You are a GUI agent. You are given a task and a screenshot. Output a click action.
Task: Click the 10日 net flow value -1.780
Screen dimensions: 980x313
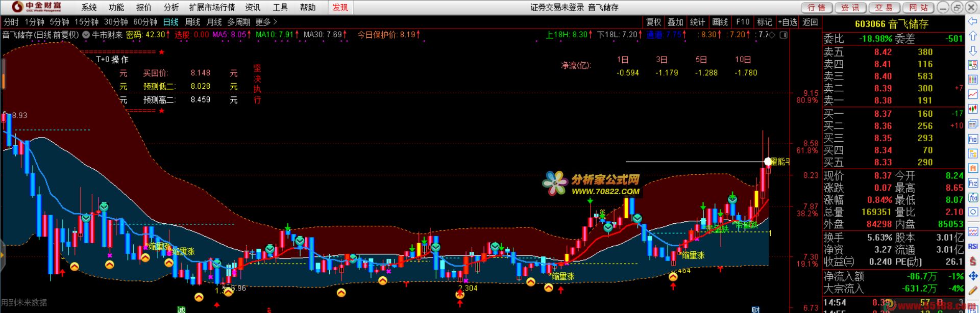point(746,73)
